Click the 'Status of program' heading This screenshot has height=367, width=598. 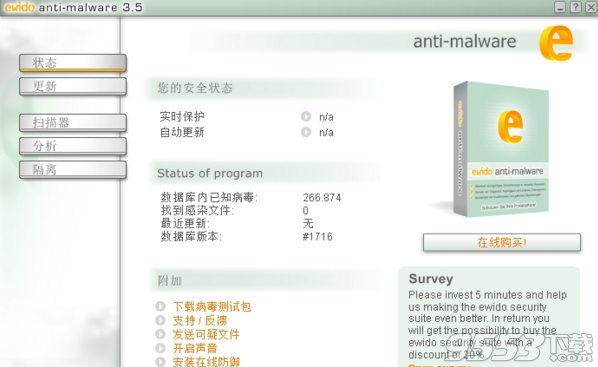click(x=210, y=173)
